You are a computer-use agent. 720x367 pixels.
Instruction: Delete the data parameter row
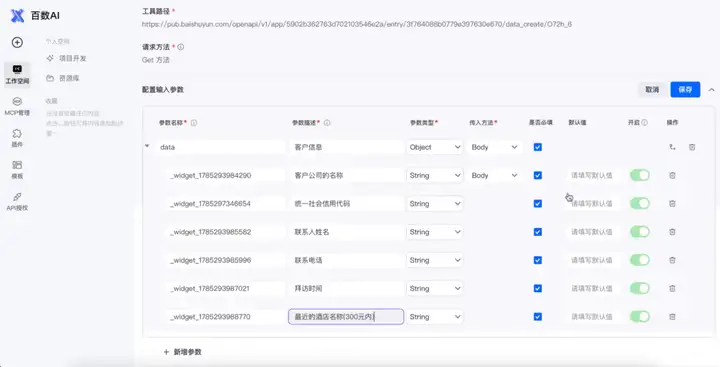(x=692, y=147)
